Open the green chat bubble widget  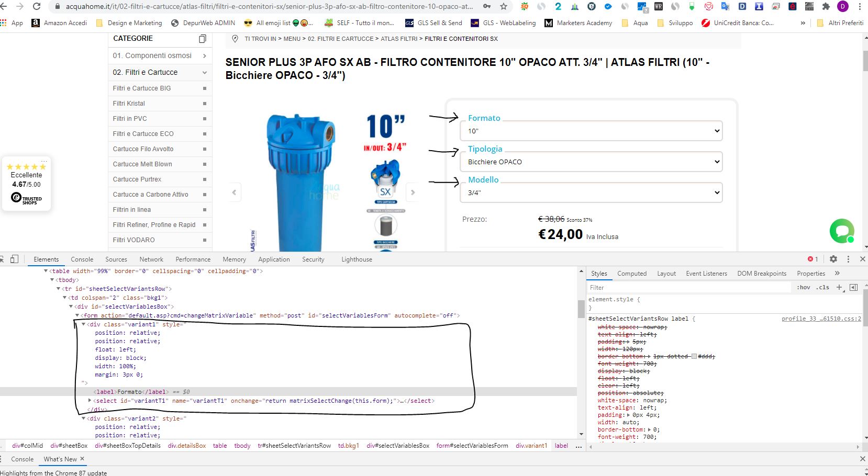(x=842, y=231)
